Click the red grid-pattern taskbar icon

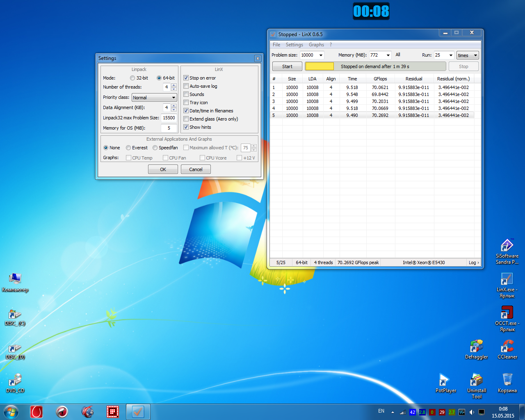pos(112,412)
